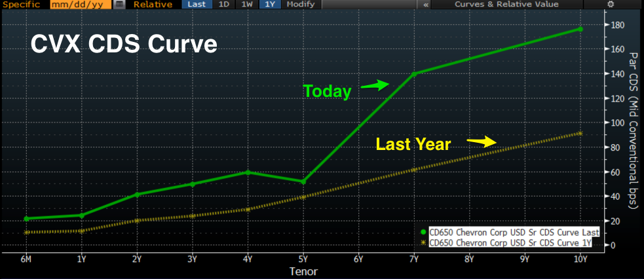The image size is (644, 279).
Task: Click the green 7Y data point
Action: 414,74
